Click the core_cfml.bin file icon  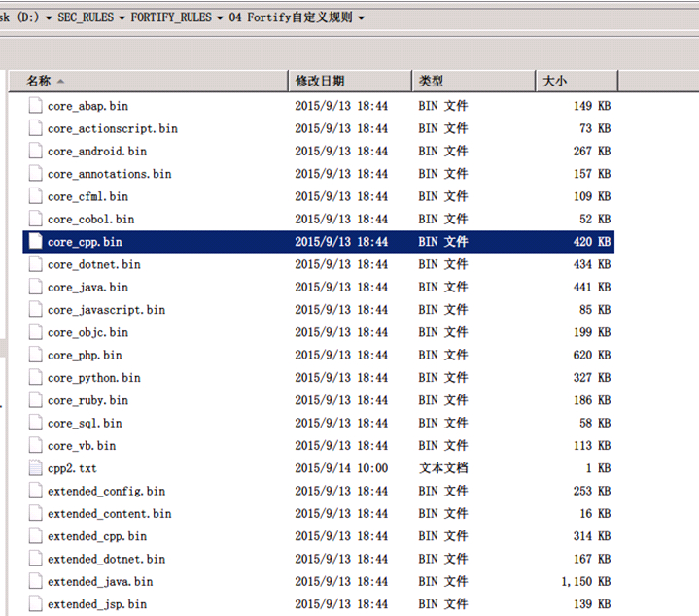[x=36, y=196]
